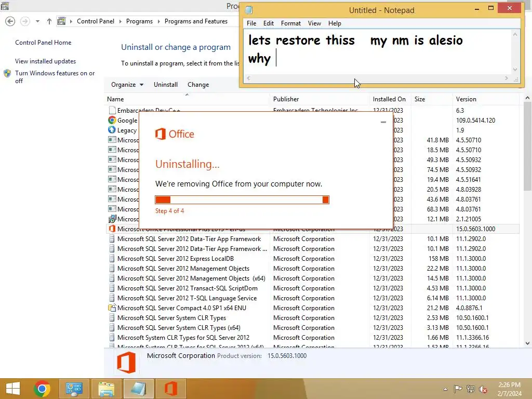Click icon of Microsoft System CLR Types for SQL Server 2012

112,338
